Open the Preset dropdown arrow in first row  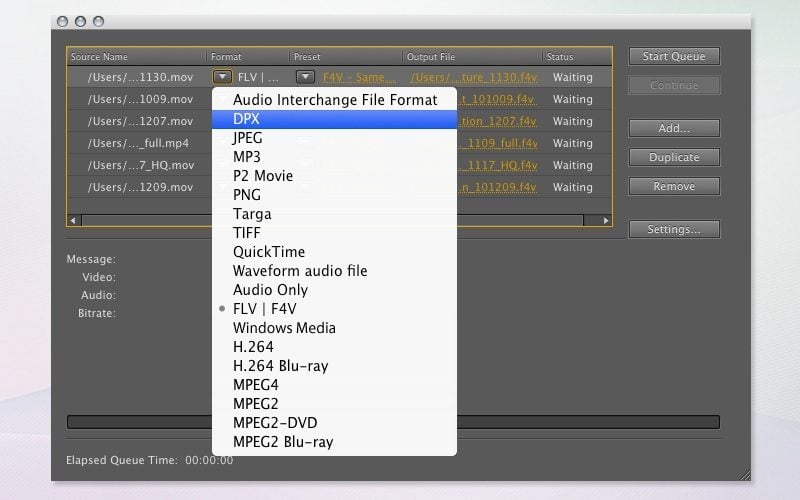click(x=305, y=77)
